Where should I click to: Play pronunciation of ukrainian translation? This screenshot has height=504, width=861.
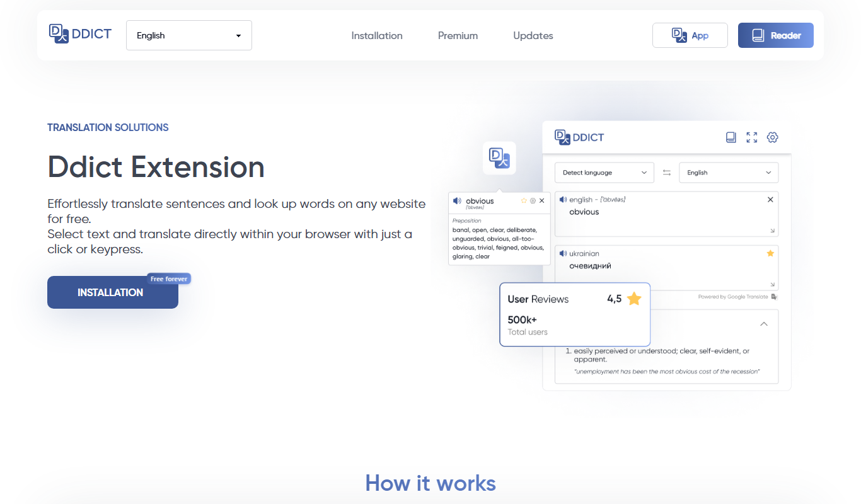click(563, 254)
